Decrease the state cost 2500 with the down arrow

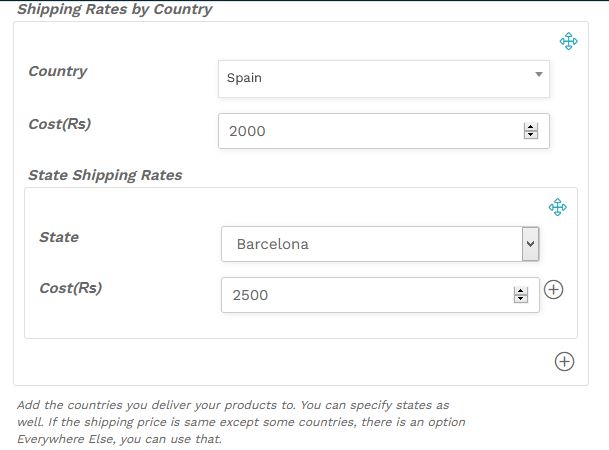(x=520, y=299)
